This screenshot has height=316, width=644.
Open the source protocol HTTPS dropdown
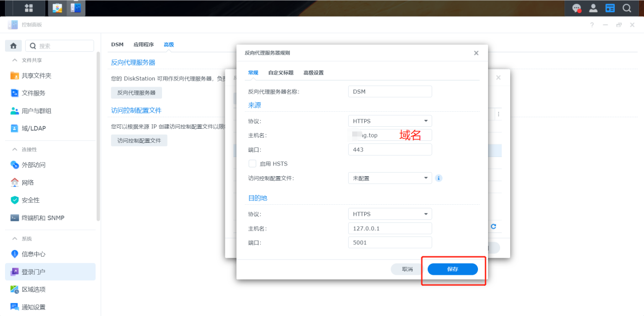(x=390, y=121)
